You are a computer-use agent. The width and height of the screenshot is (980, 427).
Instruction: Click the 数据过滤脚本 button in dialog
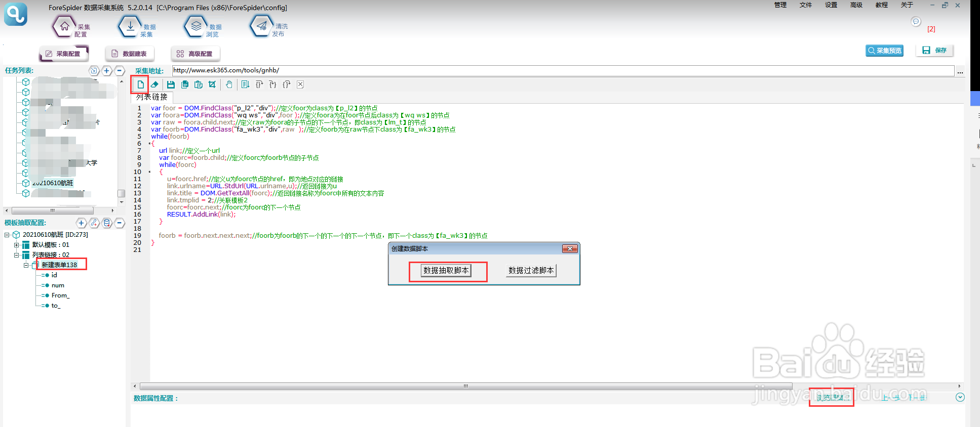pos(531,271)
